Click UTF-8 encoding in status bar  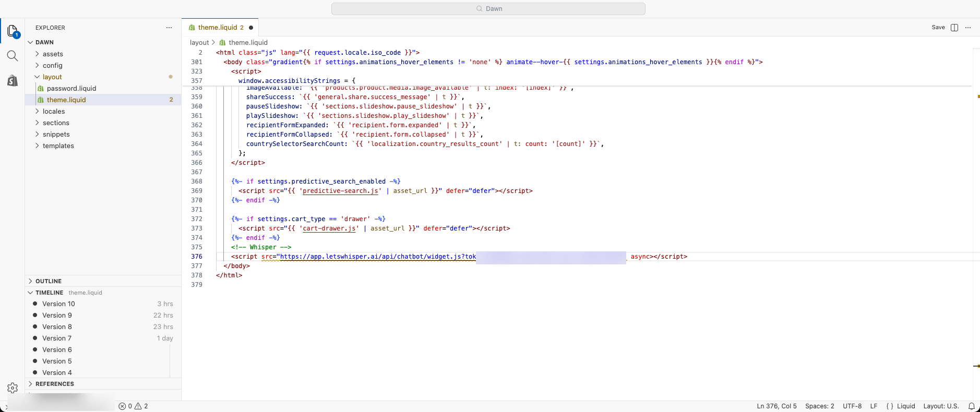pos(852,406)
